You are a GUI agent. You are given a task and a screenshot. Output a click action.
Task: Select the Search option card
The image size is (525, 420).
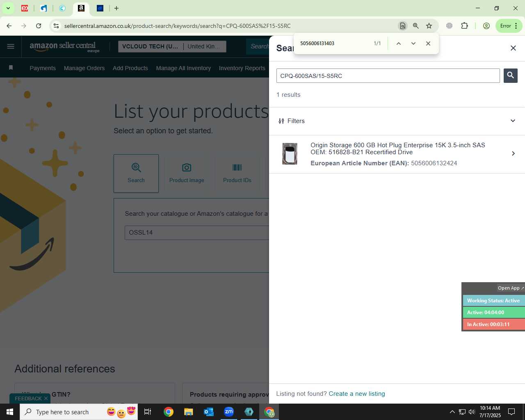point(136,173)
